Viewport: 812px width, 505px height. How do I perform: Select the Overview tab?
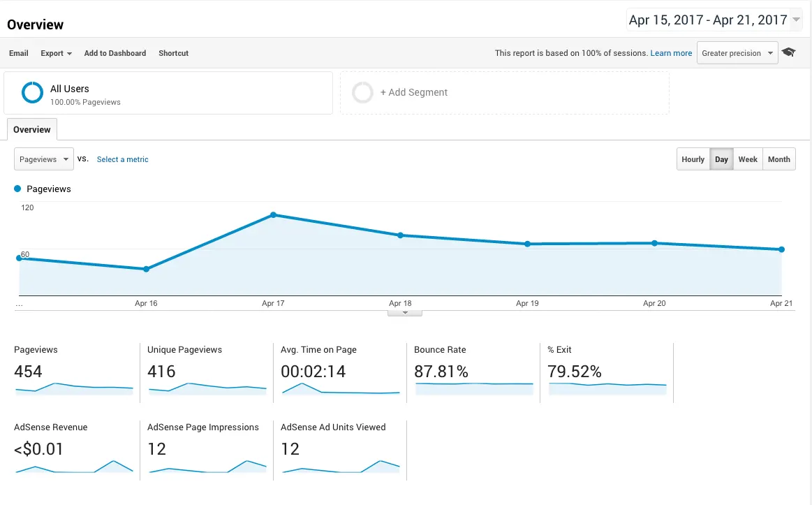[x=32, y=129]
